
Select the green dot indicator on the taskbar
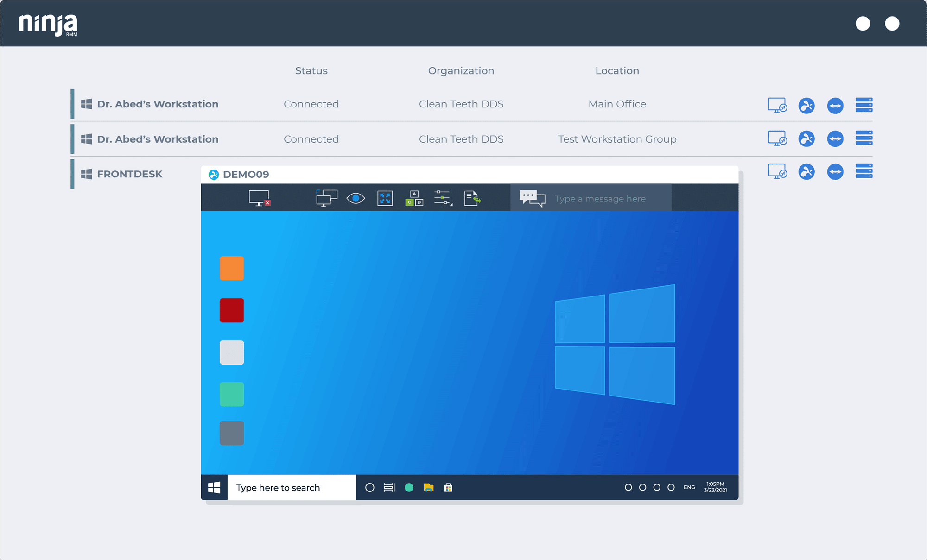(x=409, y=487)
